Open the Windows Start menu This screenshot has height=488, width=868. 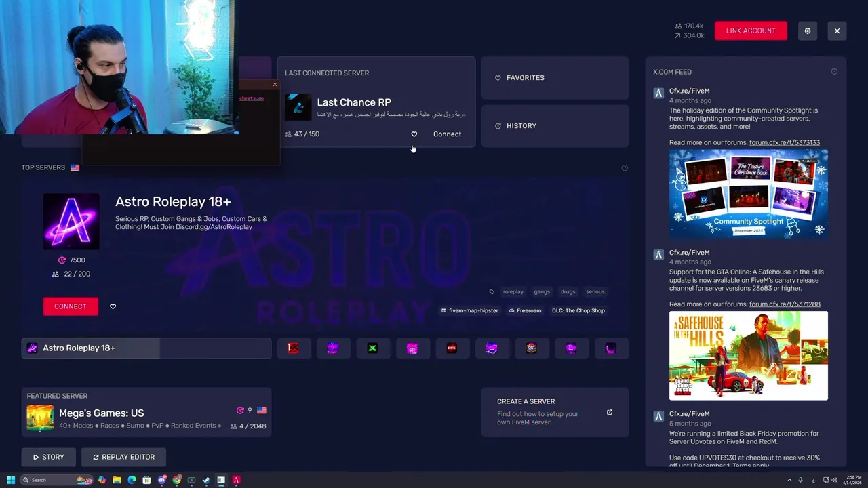click(x=11, y=480)
